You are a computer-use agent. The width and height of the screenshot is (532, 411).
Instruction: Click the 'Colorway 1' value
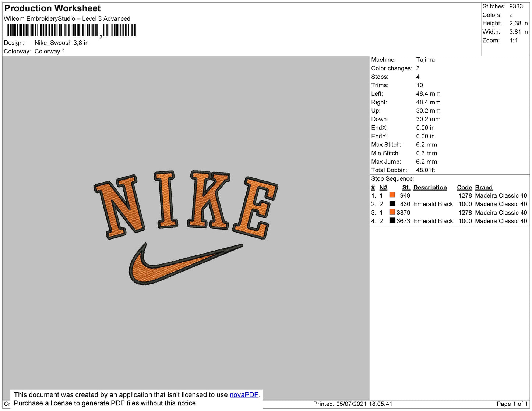(50, 51)
